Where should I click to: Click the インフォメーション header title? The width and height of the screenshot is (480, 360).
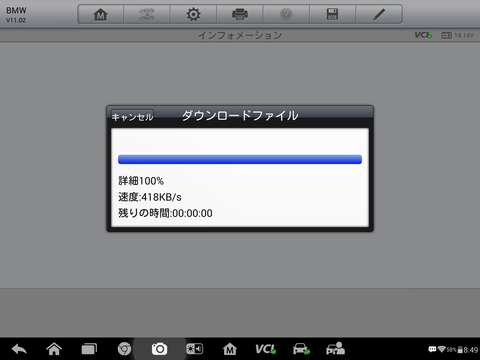[240, 35]
